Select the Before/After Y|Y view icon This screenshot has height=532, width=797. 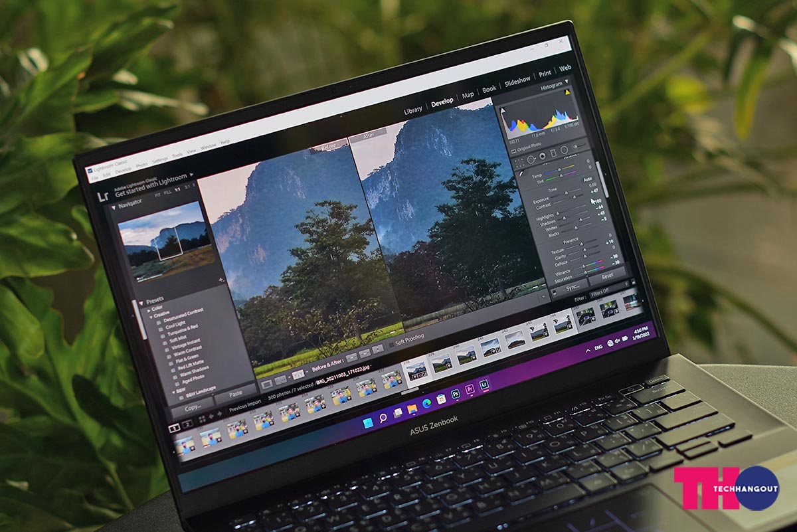pos(299,375)
